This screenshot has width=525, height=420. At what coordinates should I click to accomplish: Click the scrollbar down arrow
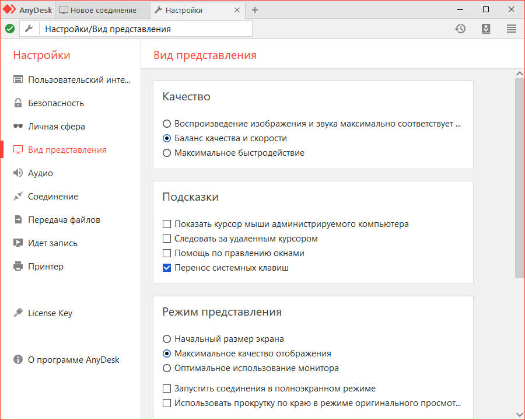tap(519, 414)
